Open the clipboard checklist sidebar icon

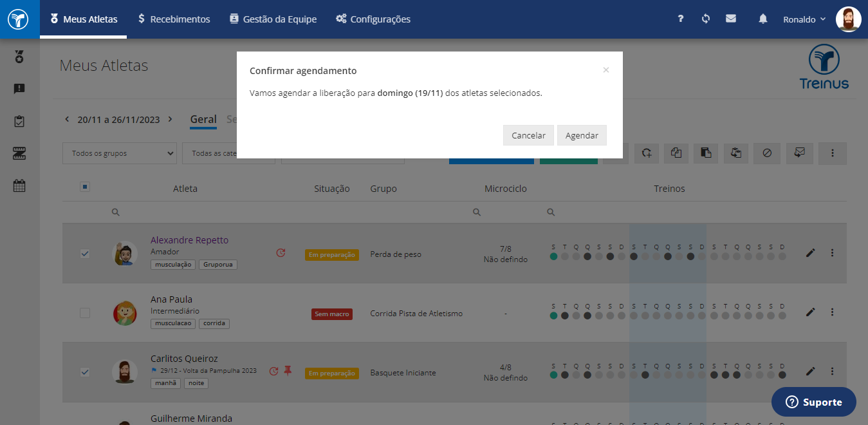[19, 121]
